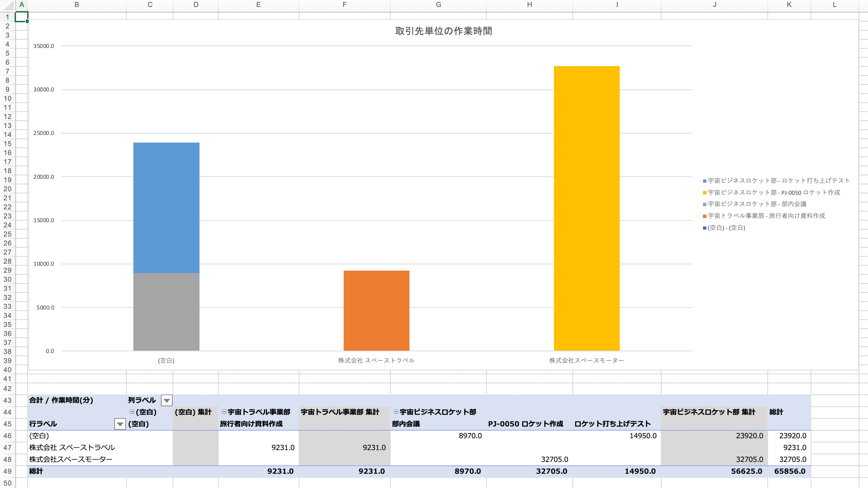Click the grand total cell 65856.0

(x=789, y=471)
